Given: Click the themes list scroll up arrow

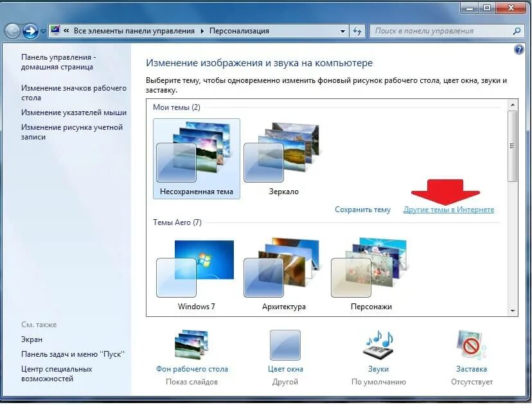Looking at the screenshot, I should pos(512,105).
